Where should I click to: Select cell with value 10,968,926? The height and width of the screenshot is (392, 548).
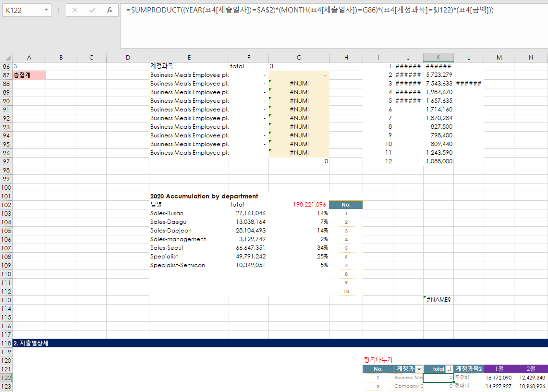coord(531,386)
